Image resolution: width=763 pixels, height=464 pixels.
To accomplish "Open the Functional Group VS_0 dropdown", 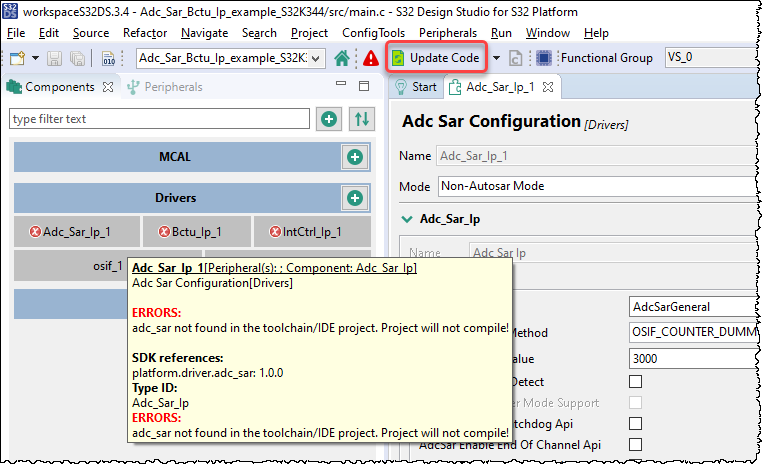I will 711,57.
